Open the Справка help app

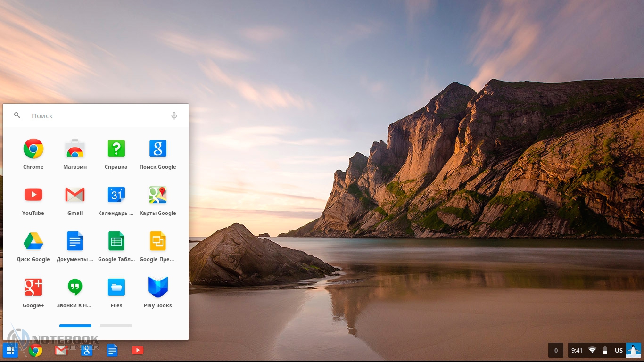[116, 149]
